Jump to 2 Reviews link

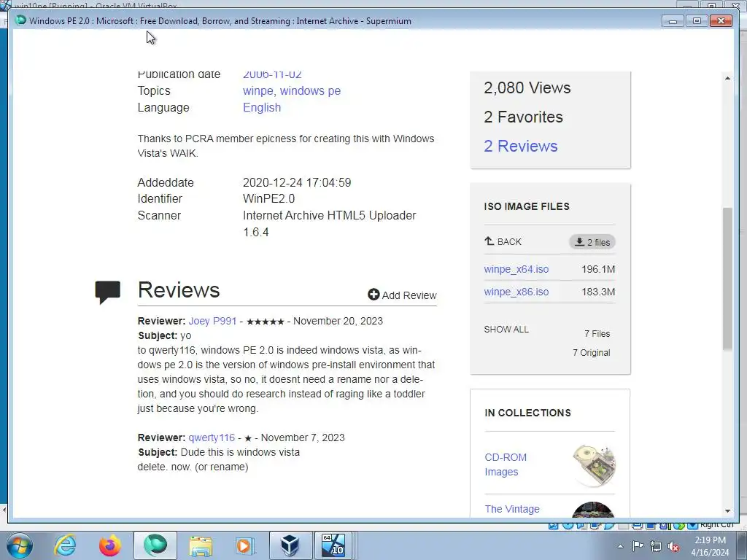(521, 146)
